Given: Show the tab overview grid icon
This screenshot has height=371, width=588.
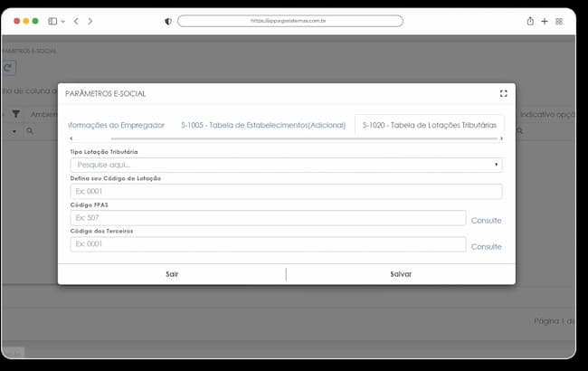Looking at the screenshot, I should click(x=559, y=22).
